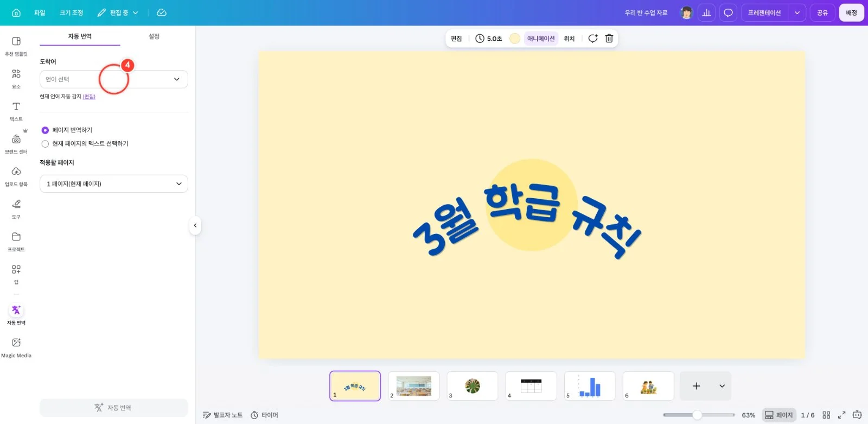Click the 배정 button

click(851, 12)
